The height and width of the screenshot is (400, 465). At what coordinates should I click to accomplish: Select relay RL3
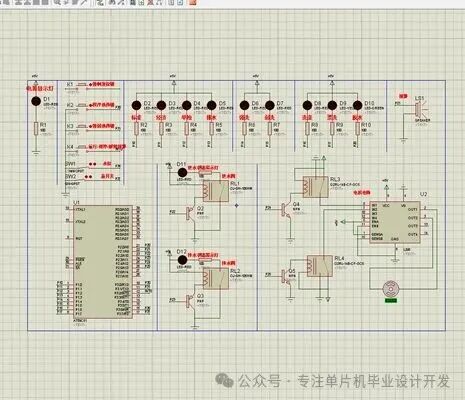315,187
